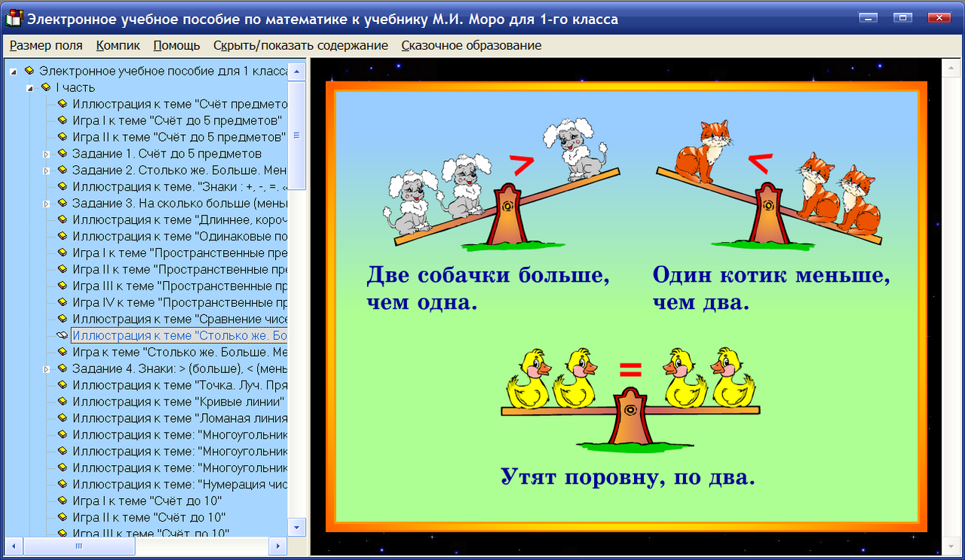This screenshot has width=965, height=560.
Task: Click the icon beside "Игра к теме Столько же. Больше"
Action: pyautogui.click(x=63, y=352)
